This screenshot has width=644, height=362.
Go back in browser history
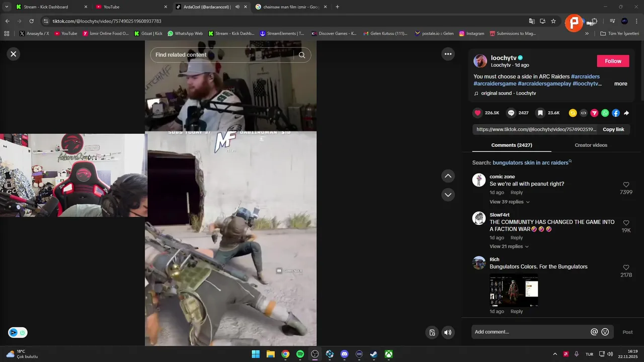pos(7,21)
